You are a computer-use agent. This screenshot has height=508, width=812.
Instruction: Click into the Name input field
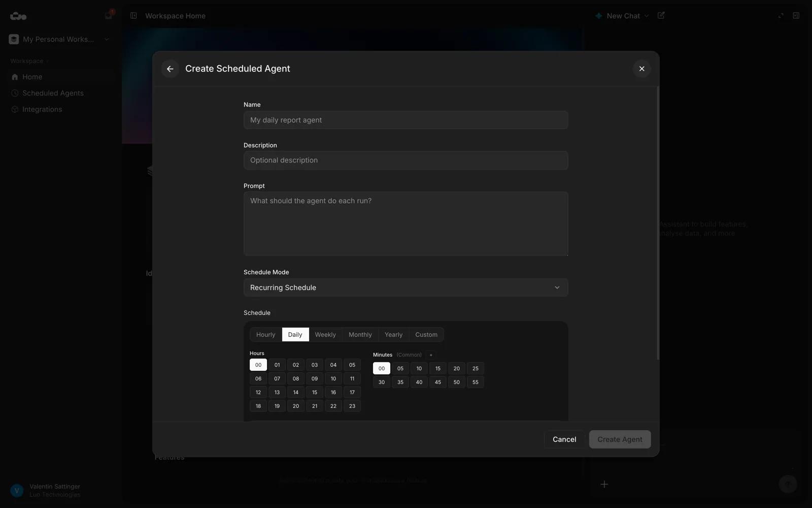point(405,120)
